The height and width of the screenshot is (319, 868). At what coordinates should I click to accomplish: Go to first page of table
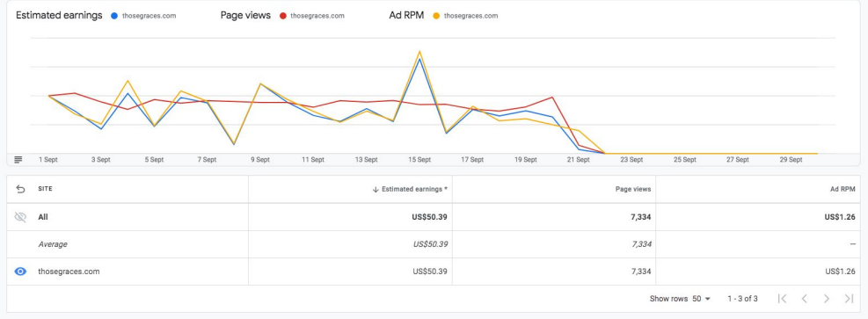pos(782,299)
